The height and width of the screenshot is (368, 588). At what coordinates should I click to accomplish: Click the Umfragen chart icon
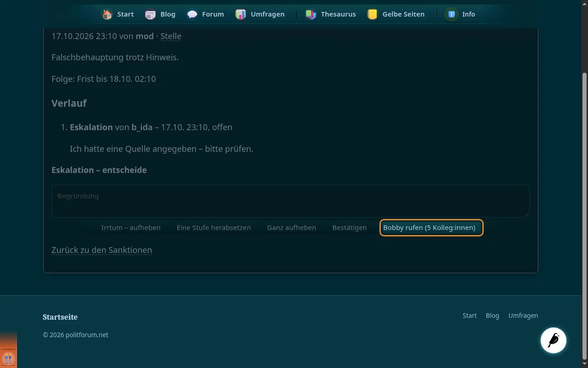tap(241, 14)
